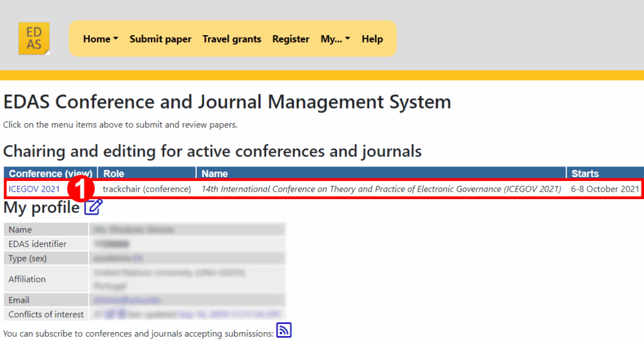Expand the Home dropdown menu
Screen dimensions: 644x341
[x=101, y=39]
